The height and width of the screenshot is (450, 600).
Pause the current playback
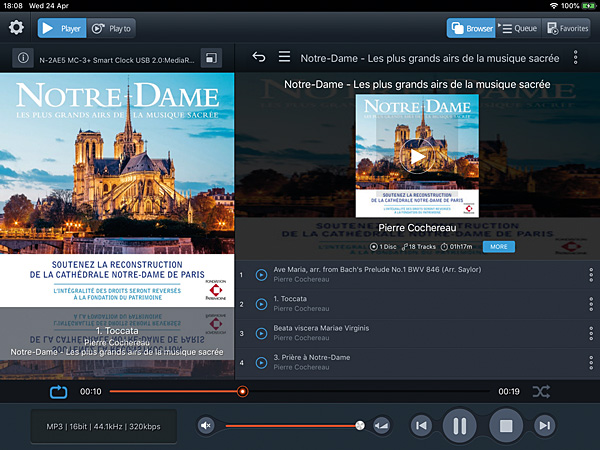coord(459,426)
